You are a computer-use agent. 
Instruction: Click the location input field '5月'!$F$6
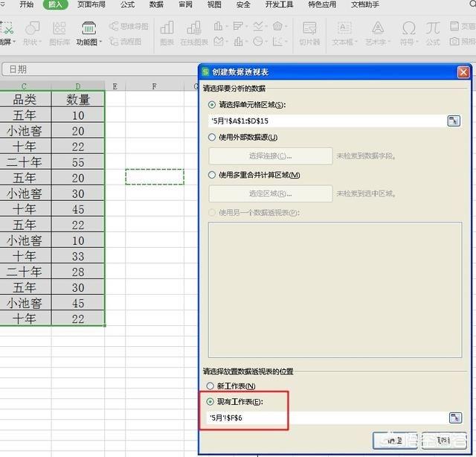(x=327, y=418)
